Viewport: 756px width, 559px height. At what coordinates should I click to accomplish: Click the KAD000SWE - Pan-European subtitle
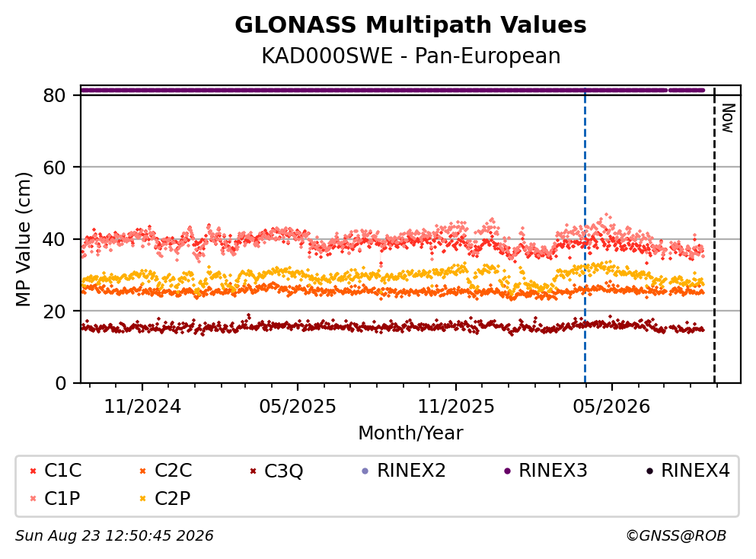click(411, 56)
